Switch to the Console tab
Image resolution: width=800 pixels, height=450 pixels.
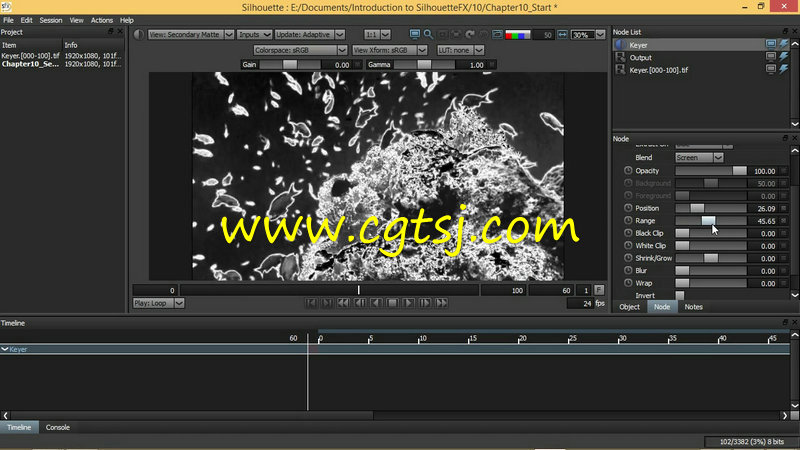click(x=58, y=428)
